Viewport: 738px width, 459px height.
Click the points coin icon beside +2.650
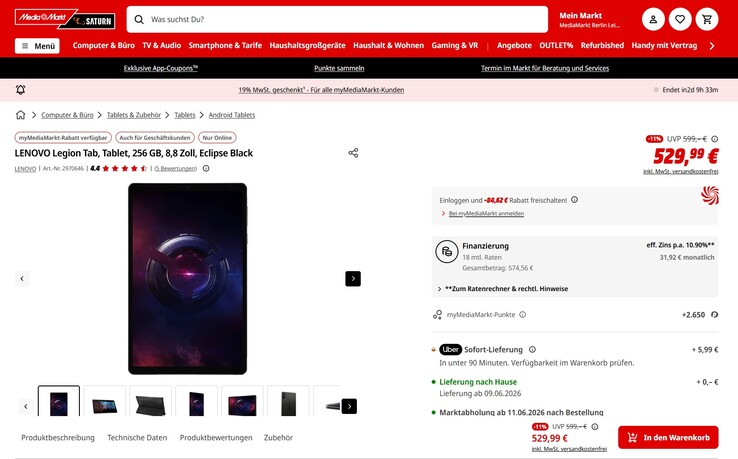tap(714, 314)
